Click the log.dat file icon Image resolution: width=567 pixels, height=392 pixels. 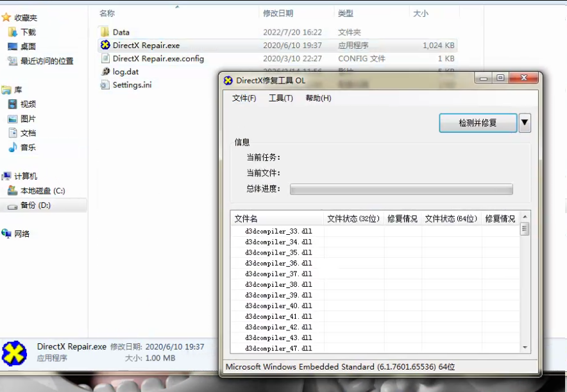tap(105, 71)
